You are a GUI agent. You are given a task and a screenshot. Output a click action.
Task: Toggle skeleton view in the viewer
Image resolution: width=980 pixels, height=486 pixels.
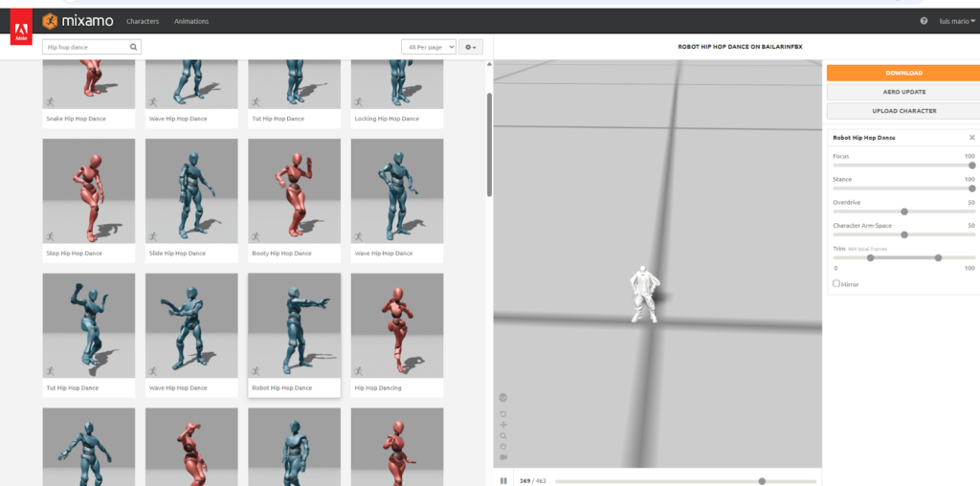pyautogui.click(x=503, y=398)
